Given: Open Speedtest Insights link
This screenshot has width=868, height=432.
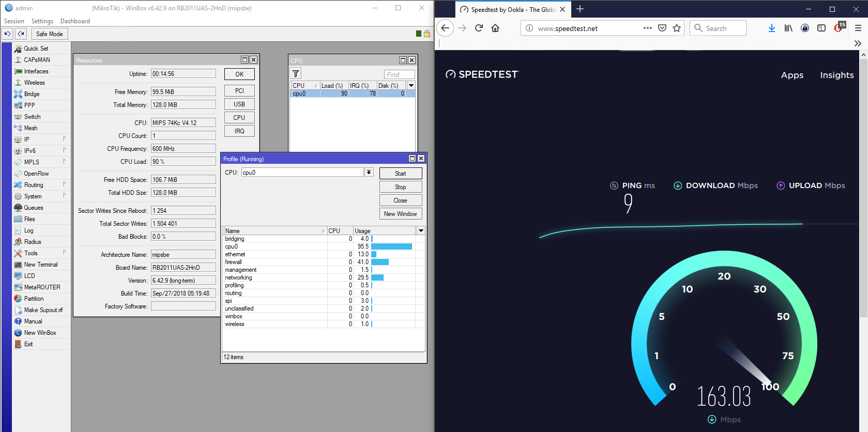Looking at the screenshot, I should click(837, 75).
